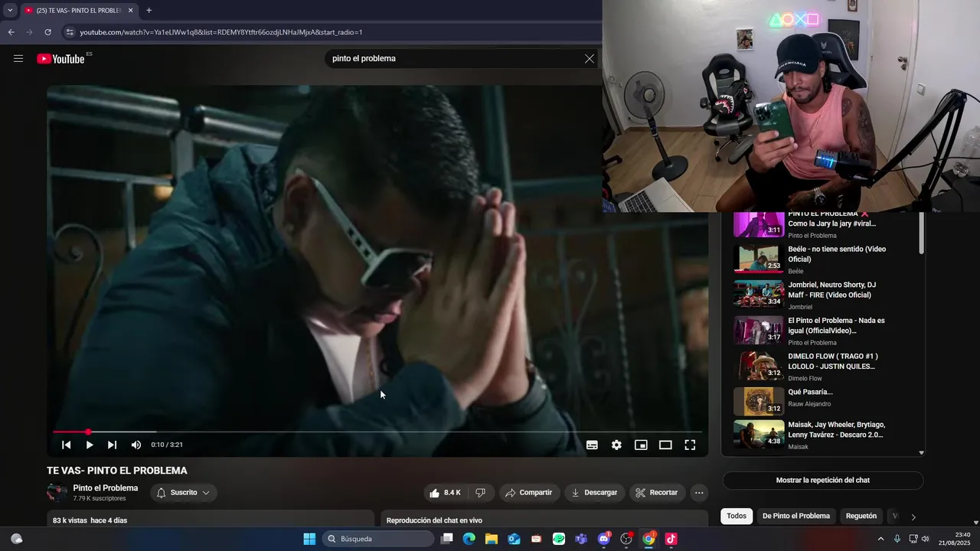
Task: Clear the search box with X icon
Action: click(x=590, y=59)
